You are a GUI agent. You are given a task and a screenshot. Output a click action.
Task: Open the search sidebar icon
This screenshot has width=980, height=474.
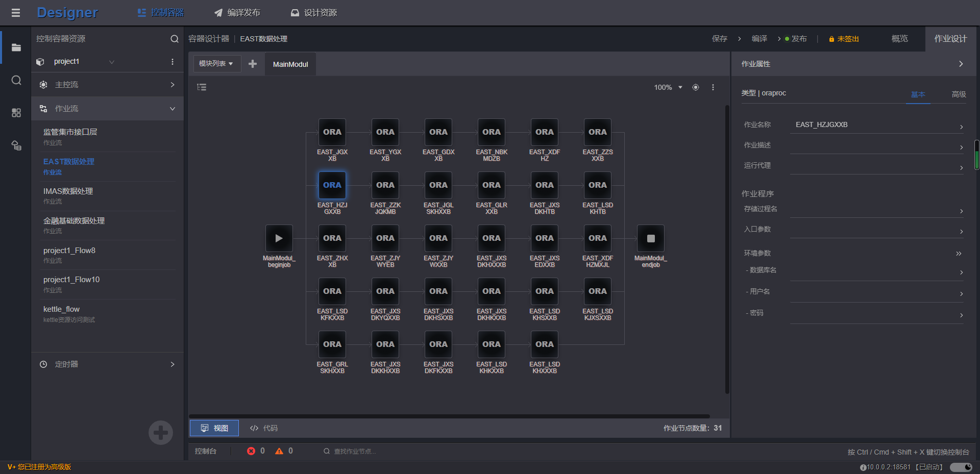(16, 80)
